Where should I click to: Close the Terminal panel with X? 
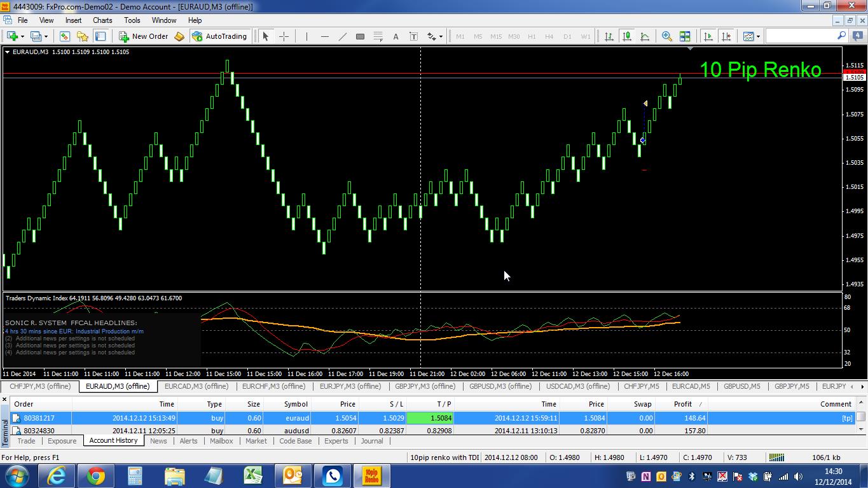4,400
